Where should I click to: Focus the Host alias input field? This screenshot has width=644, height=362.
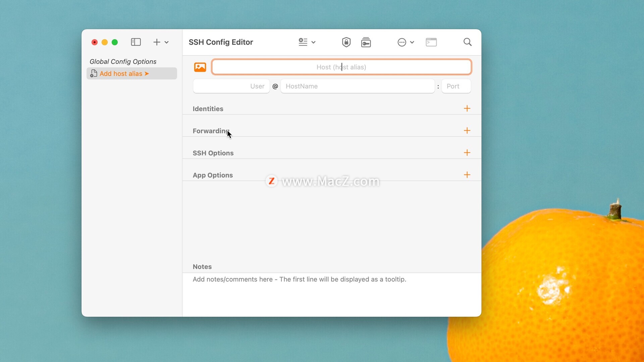(x=341, y=67)
